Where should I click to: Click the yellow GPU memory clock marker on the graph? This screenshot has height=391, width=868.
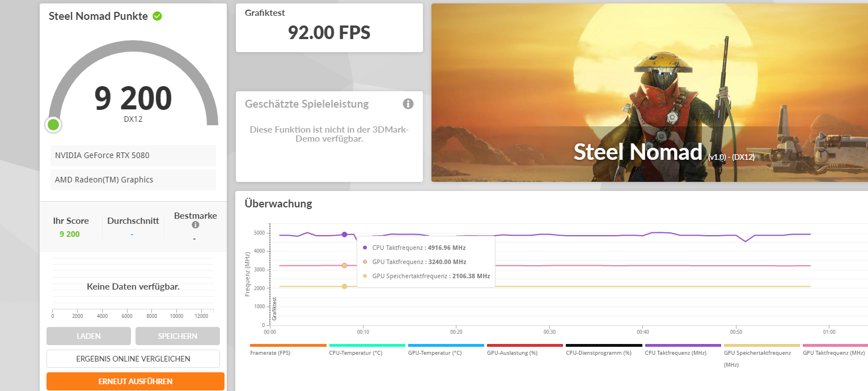click(344, 286)
